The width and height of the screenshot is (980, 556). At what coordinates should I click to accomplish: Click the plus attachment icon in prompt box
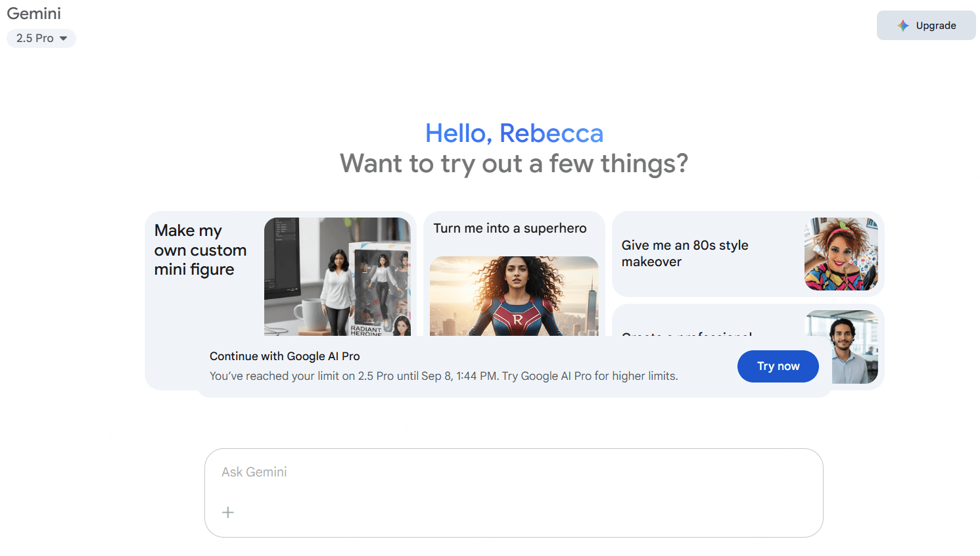228,512
